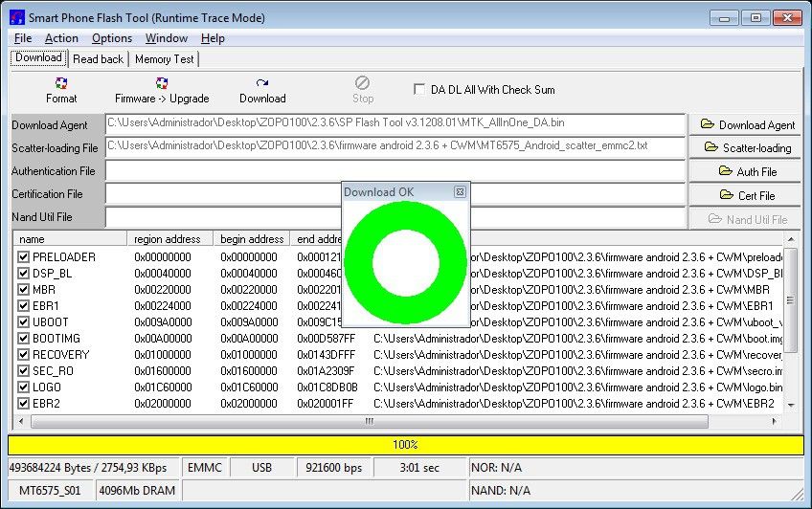Viewport: 812px width, 509px height.
Task: Open the Options menu
Action: click(x=112, y=38)
